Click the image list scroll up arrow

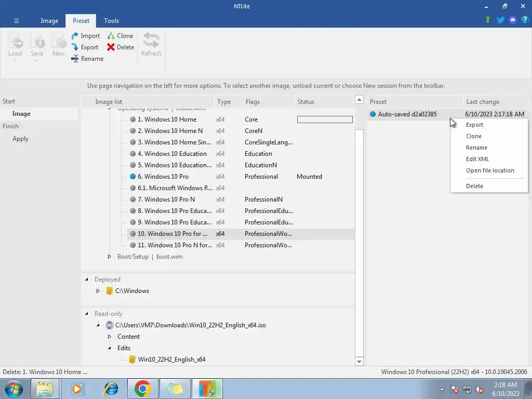coord(359,99)
